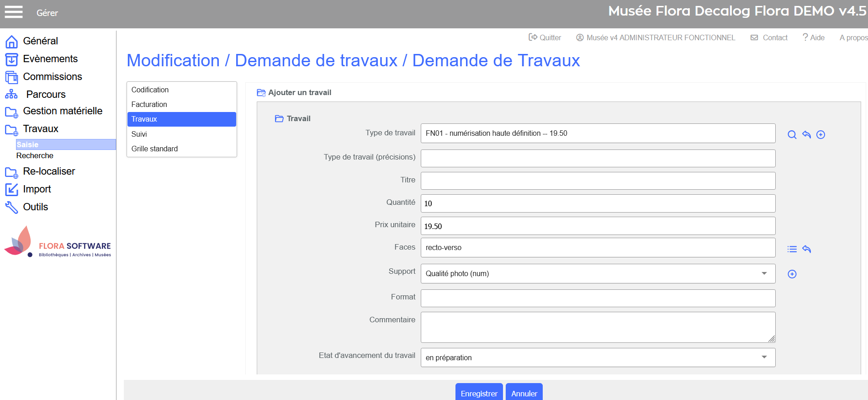868x400 pixels.
Task: Switch to the Suivi tab
Action: 139,134
